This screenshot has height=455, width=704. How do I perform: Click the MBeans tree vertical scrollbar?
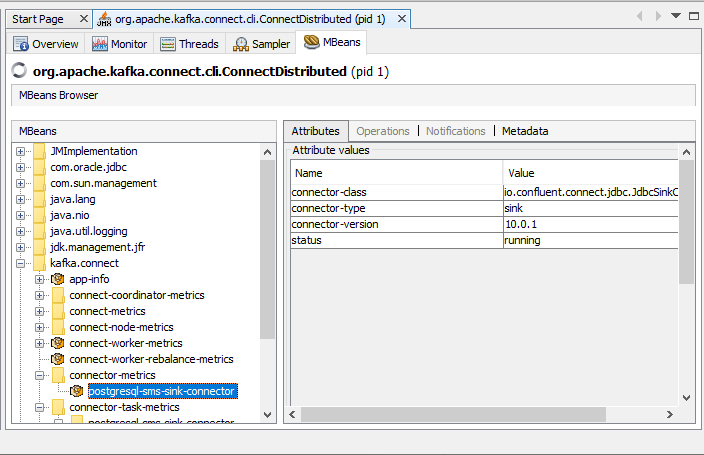267,250
